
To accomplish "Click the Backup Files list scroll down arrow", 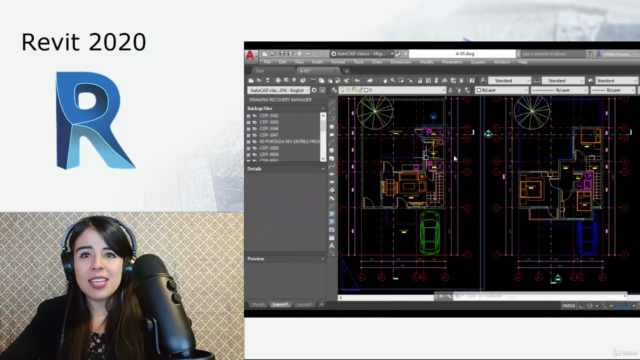I will coord(323,159).
